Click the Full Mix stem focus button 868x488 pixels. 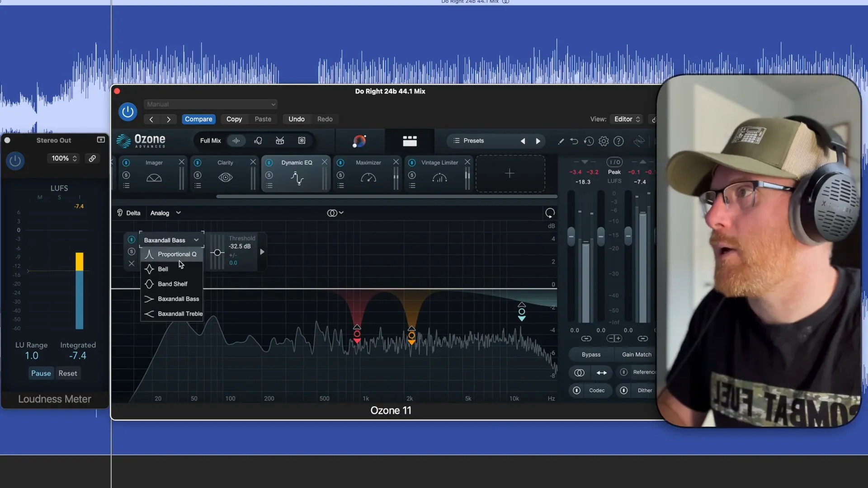point(211,141)
